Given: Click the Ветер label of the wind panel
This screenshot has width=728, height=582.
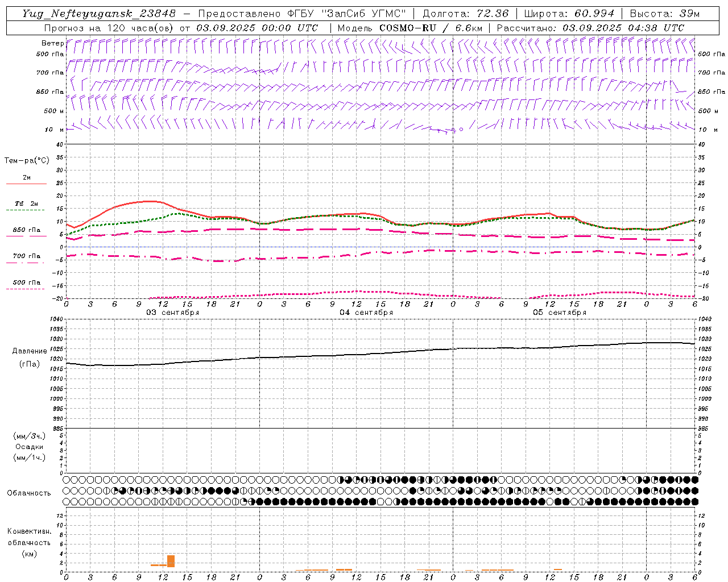Looking at the screenshot, I should pyautogui.click(x=52, y=43).
